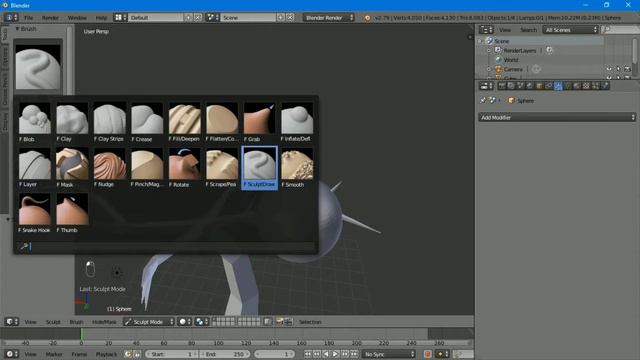640x360 pixels.
Task: Choose the Scrape/Peaks brush
Action: [x=222, y=167]
